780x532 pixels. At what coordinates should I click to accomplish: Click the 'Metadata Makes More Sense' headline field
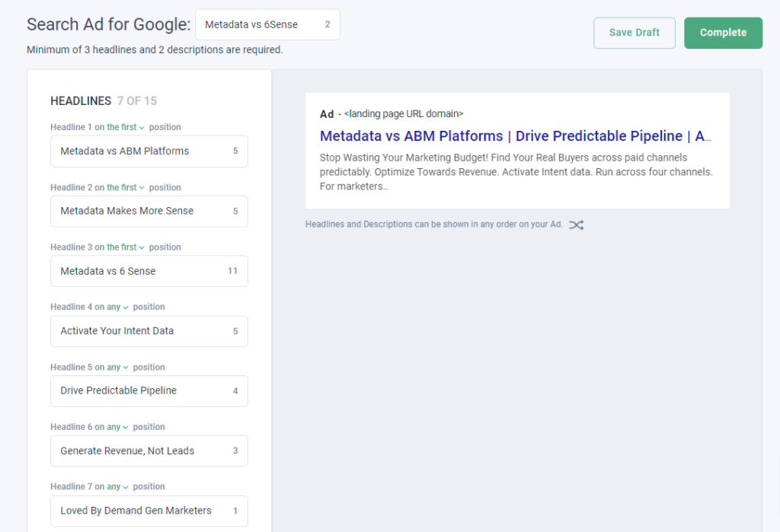pos(149,212)
